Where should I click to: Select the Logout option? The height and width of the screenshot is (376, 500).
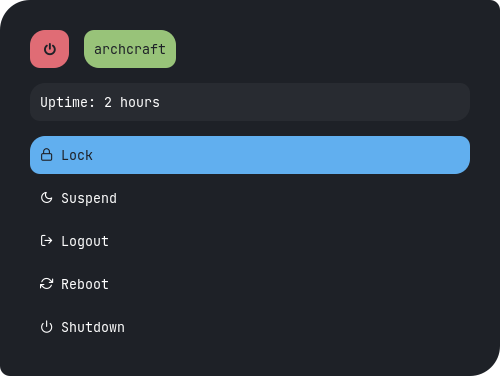[x=250, y=241]
